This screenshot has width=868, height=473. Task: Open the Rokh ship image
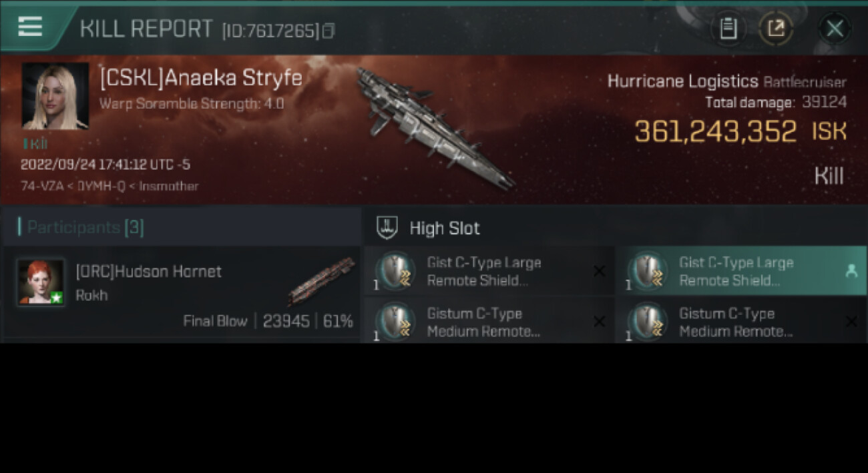pyautogui.click(x=321, y=282)
